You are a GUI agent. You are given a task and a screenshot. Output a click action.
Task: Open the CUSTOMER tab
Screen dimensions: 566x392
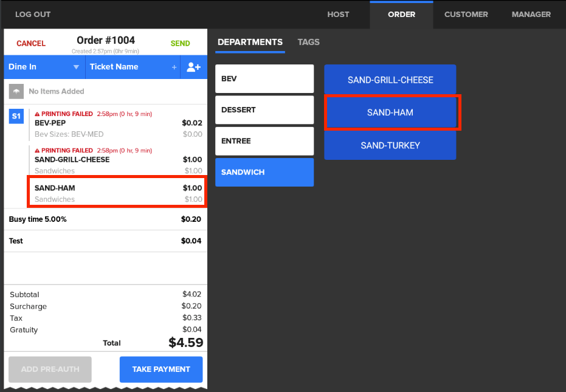[x=466, y=14]
